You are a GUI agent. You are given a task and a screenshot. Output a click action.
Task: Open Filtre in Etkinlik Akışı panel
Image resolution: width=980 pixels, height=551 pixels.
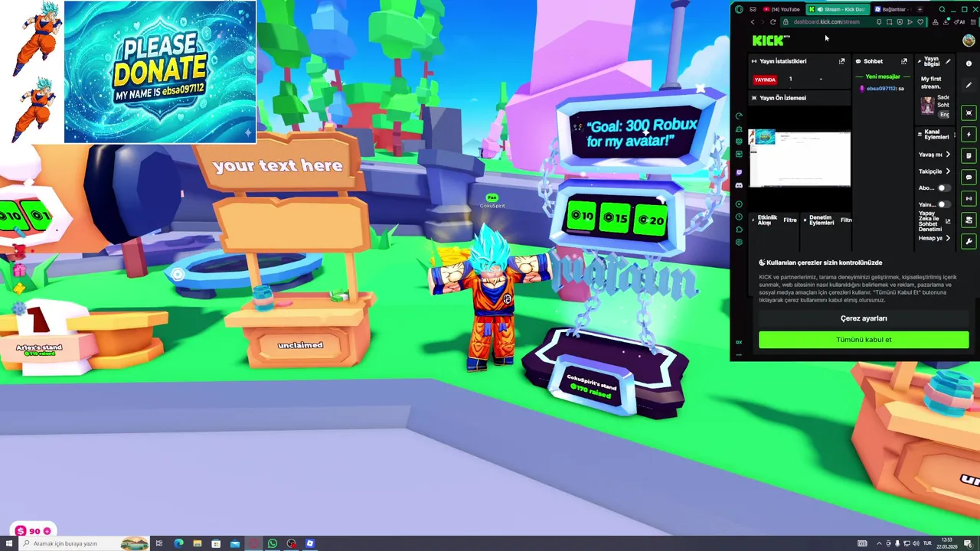(x=790, y=220)
